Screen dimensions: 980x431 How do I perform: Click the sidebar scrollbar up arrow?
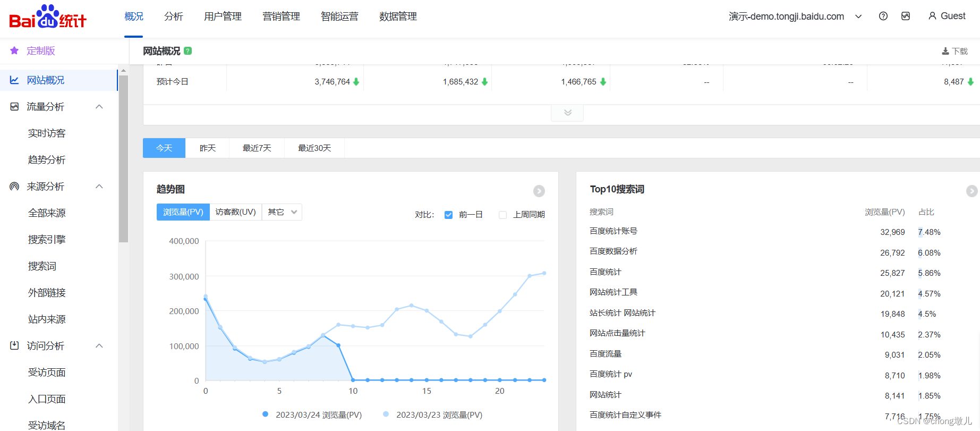tap(123, 71)
